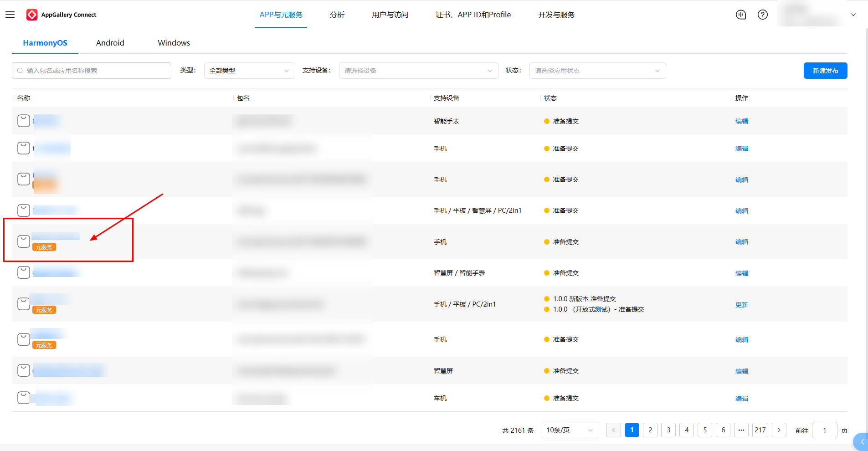Open the hamburger navigation menu
Image resolution: width=868 pixels, height=451 pixels.
[x=10, y=15]
